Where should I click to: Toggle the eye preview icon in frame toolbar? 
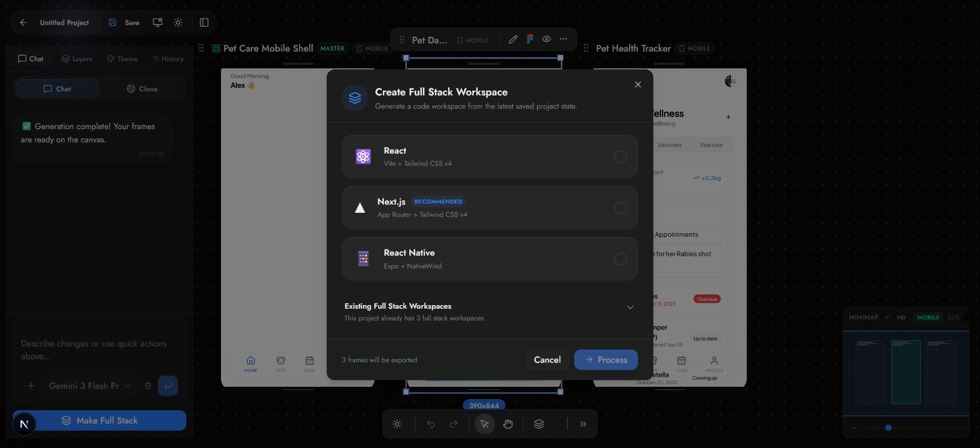pyautogui.click(x=547, y=39)
